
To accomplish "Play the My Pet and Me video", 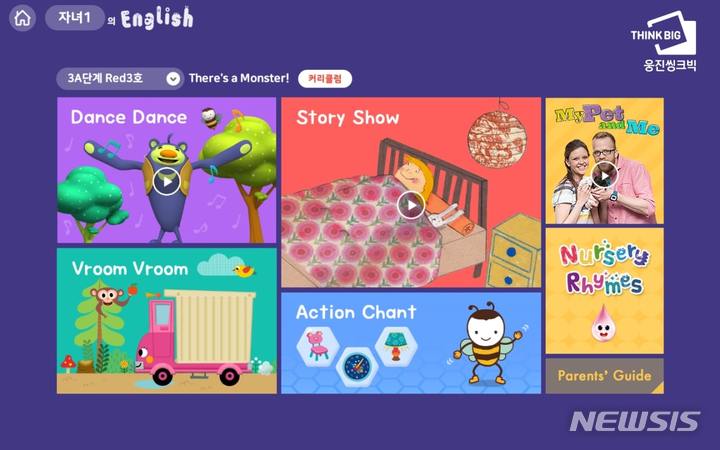I will (x=604, y=175).
